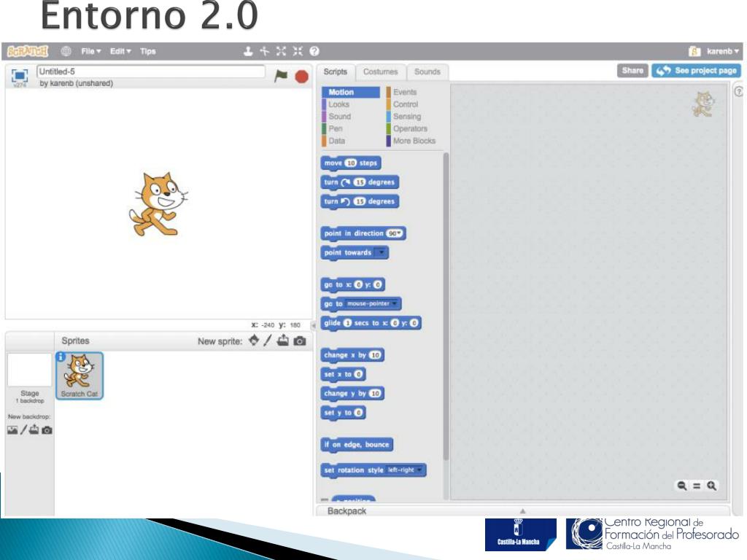747x560 pixels.
Task: Choose backdrop from library
Action: click(12, 430)
